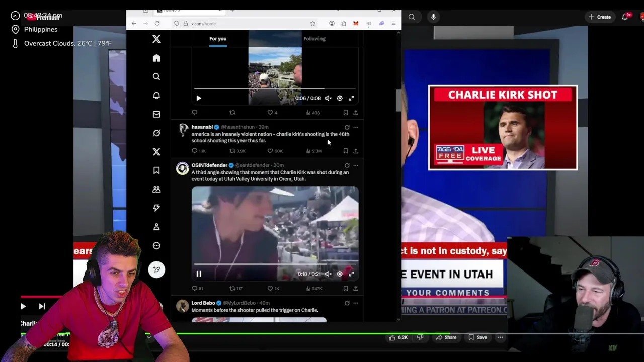Open Messages envelope in X sidebar
Screen dimensions: 644x362
[x=156, y=114]
